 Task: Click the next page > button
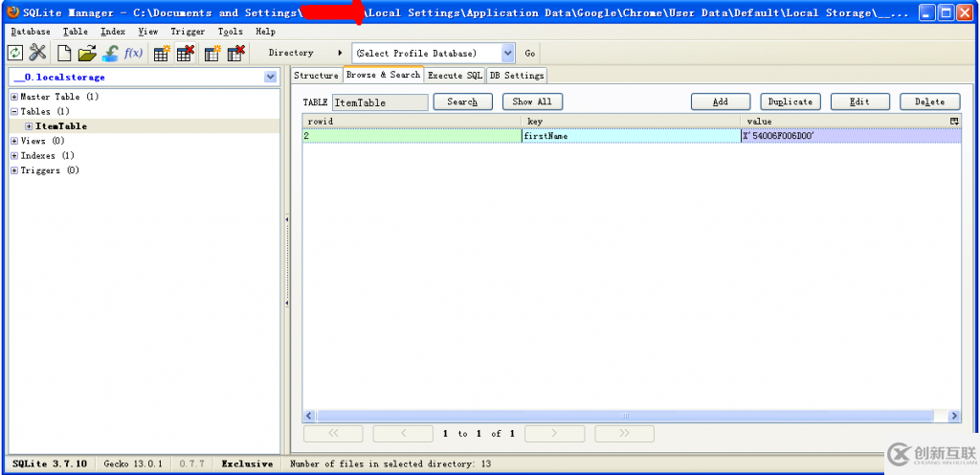tap(554, 434)
